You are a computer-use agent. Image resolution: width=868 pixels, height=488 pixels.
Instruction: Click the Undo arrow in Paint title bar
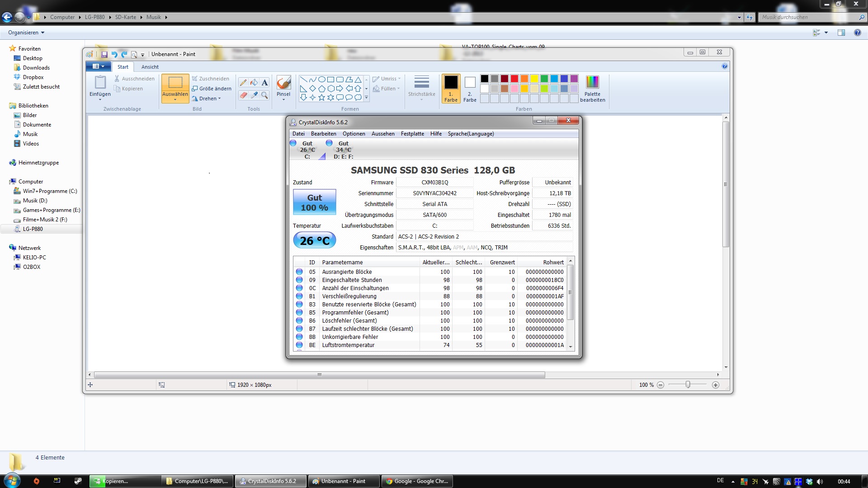coord(114,54)
